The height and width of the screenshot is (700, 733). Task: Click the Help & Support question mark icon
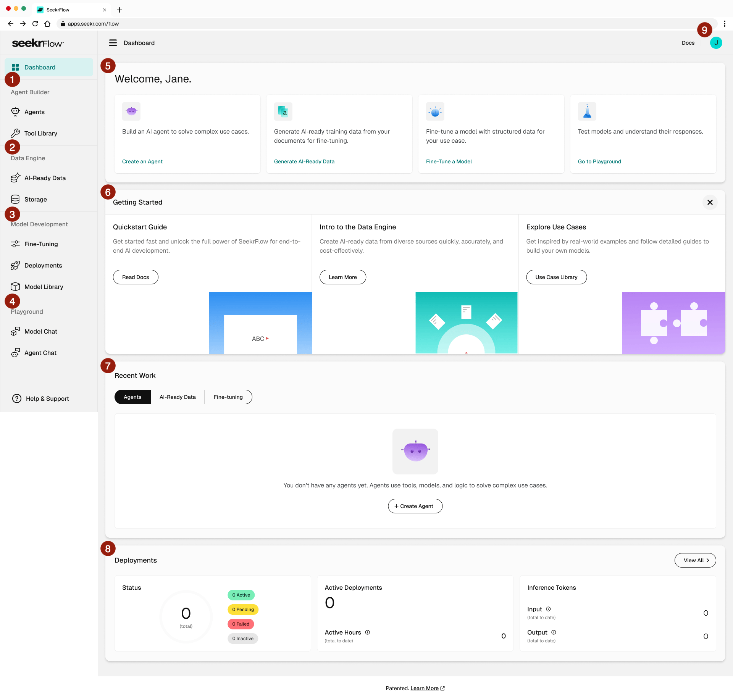(17, 398)
